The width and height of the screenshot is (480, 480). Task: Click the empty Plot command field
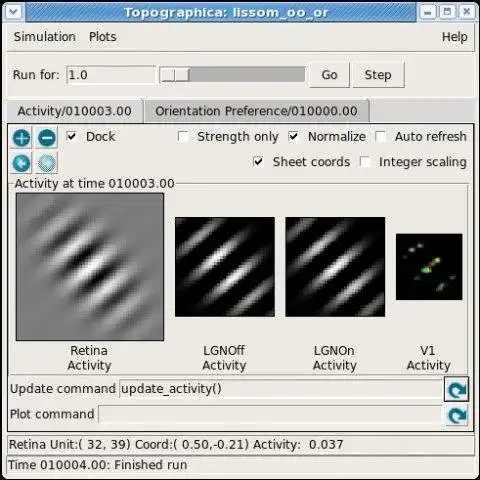tap(271, 414)
